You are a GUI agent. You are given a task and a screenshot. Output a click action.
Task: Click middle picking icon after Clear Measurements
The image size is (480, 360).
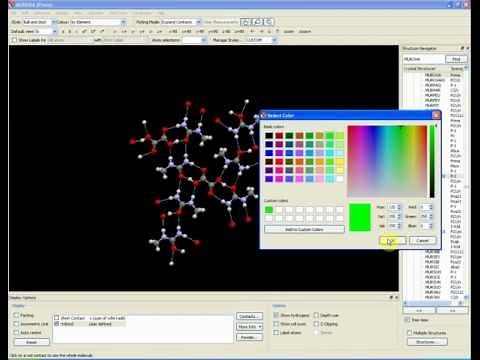coord(257,22)
